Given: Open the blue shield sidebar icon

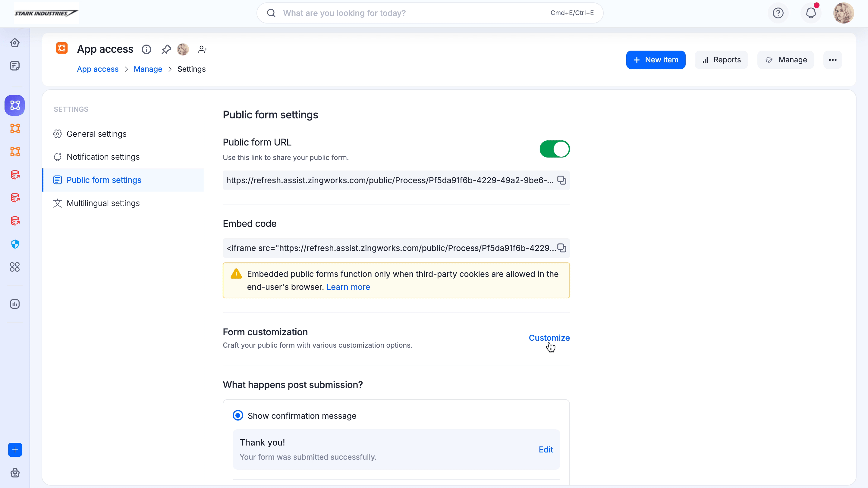Looking at the screenshot, I should [15, 244].
